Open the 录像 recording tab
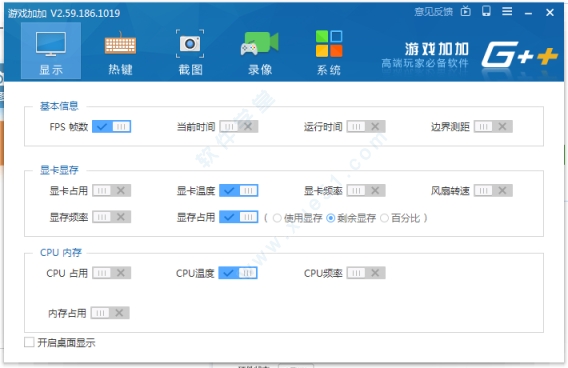 260,53
